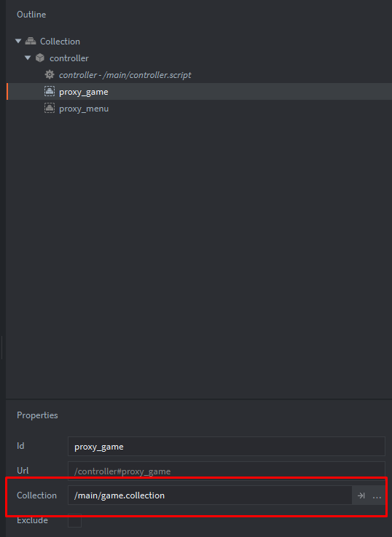Viewport: 392px width, 537px height.
Task: Click the Collection path input field
Action: click(x=210, y=495)
